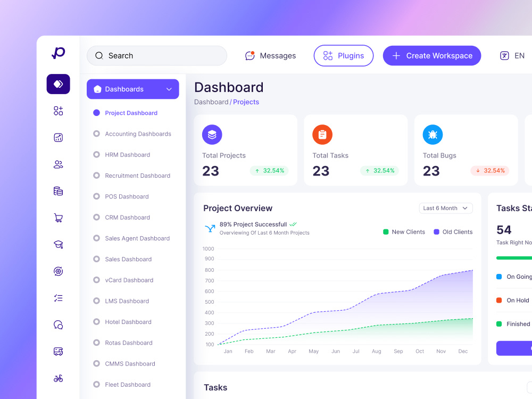Click Total Tasks 32.54% badge
The height and width of the screenshot is (399, 532).
coord(380,171)
